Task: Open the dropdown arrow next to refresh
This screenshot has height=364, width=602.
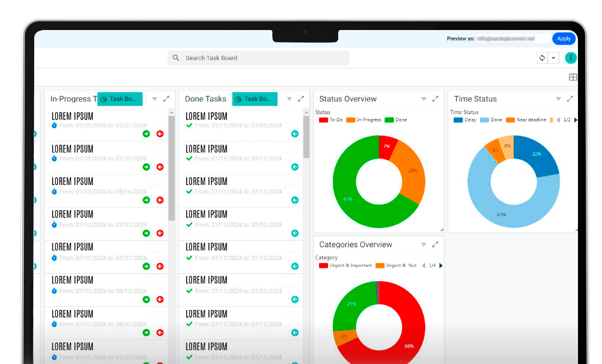Action: point(553,58)
